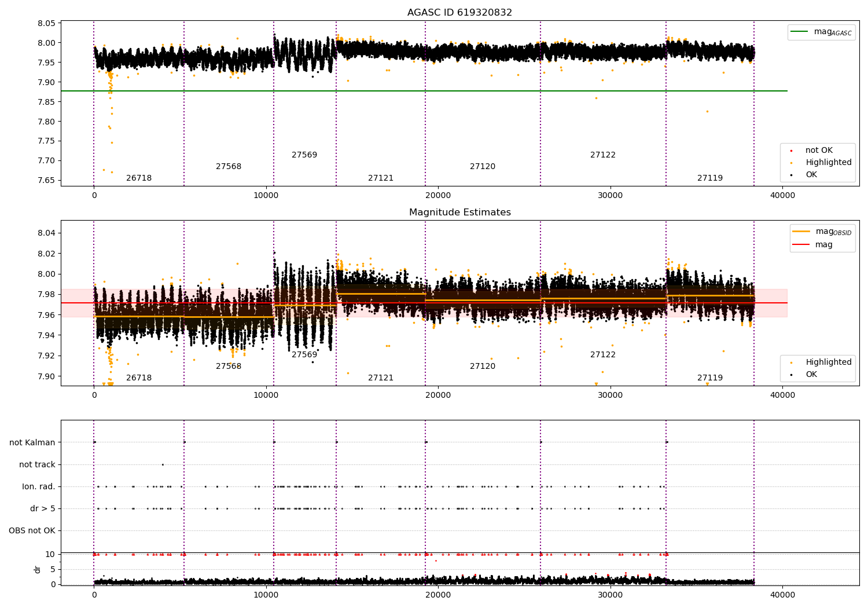
Task: Click obsid label 27122 in Magnitude Estimates plot
Action: (603, 355)
